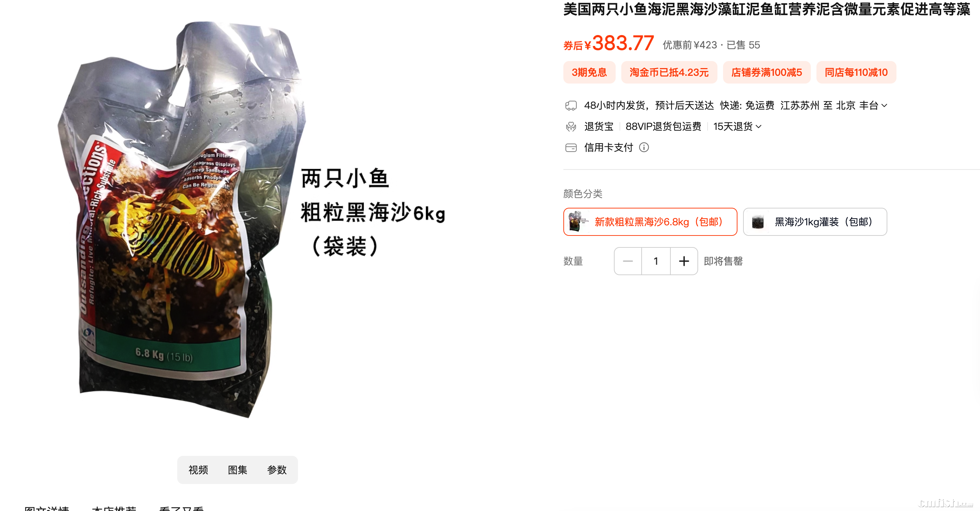Click the credit card payment icon

(571, 148)
